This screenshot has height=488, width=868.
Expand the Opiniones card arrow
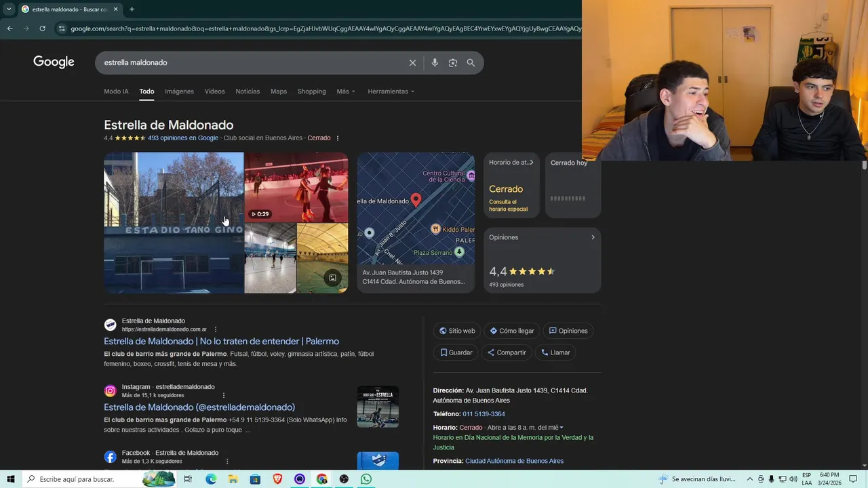[x=593, y=237]
